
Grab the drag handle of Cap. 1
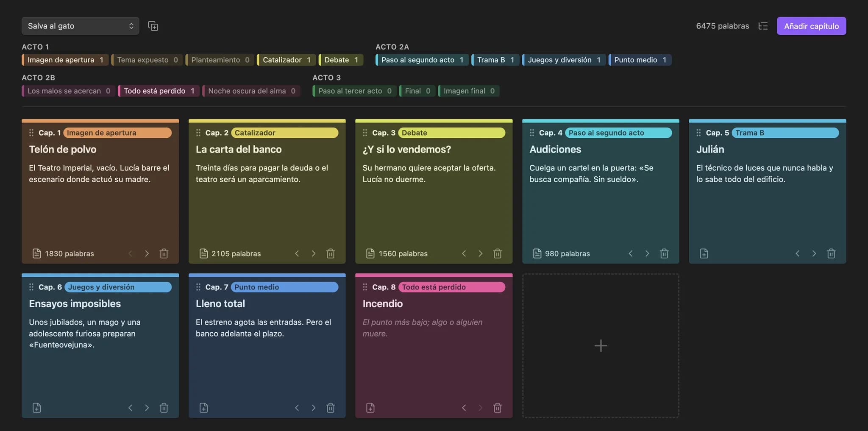pyautogui.click(x=31, y=133)
